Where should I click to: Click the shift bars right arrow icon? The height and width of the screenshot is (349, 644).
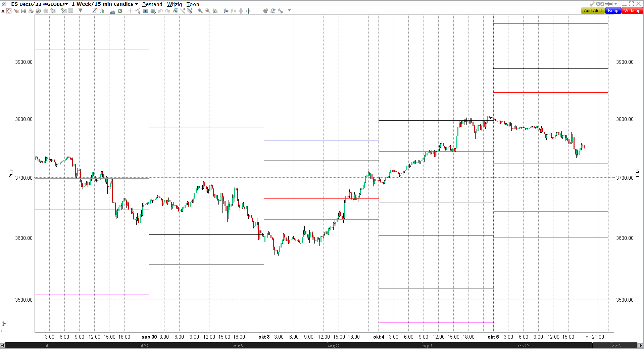[x=226, y=11]
